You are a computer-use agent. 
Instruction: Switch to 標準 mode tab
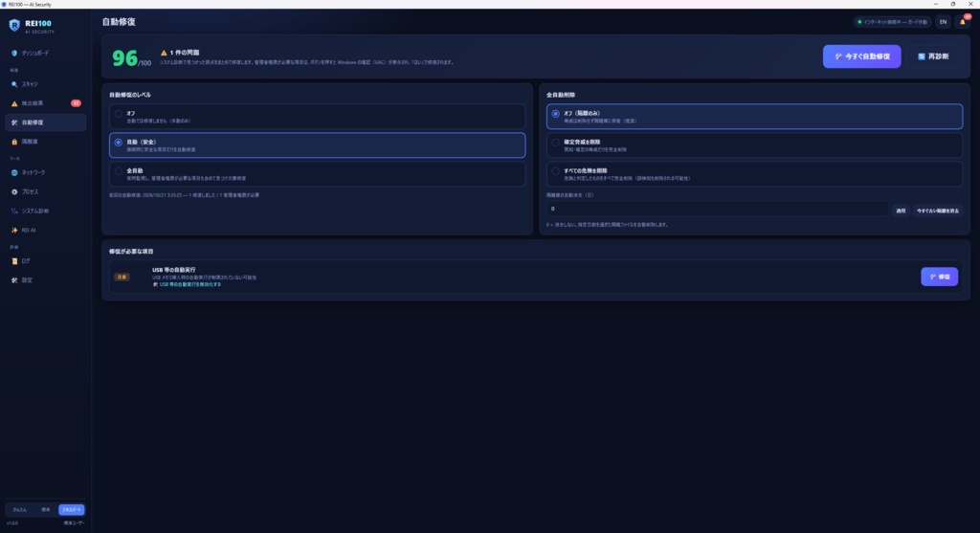[x=46, y=510]
